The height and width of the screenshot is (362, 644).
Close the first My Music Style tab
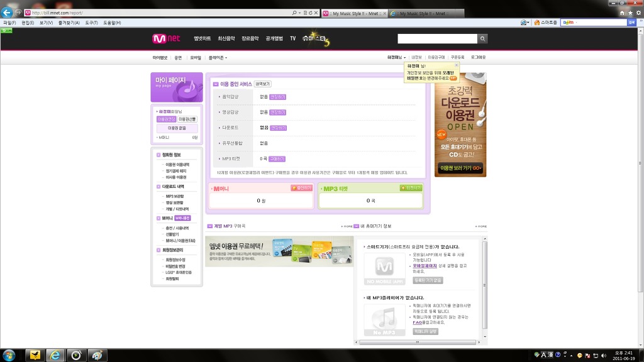click(384, 14)
